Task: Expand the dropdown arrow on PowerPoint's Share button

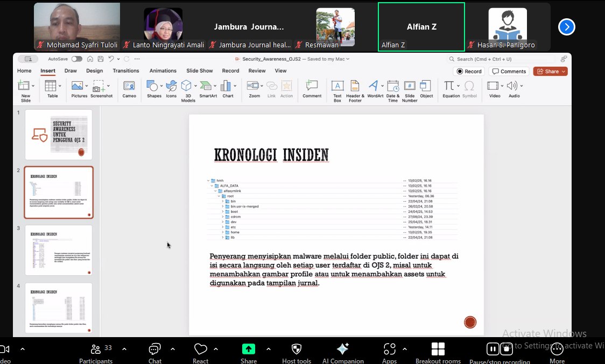Action: (x=564, y=72)
